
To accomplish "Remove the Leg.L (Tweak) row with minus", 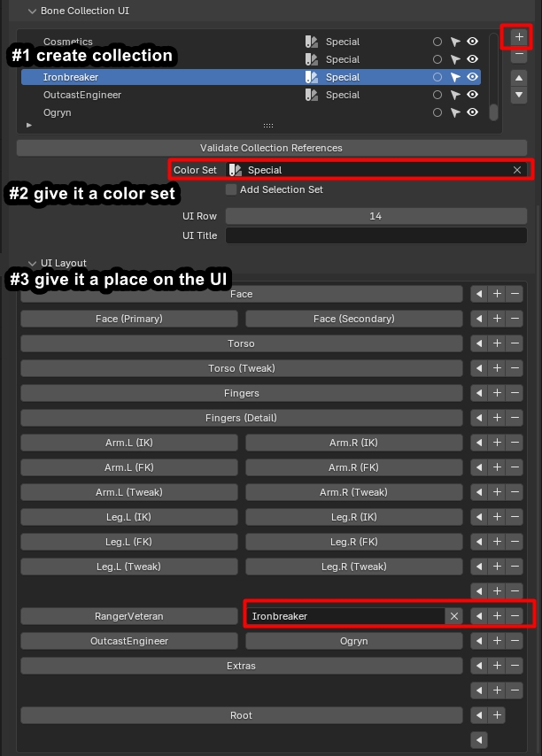I will (515, 566).
